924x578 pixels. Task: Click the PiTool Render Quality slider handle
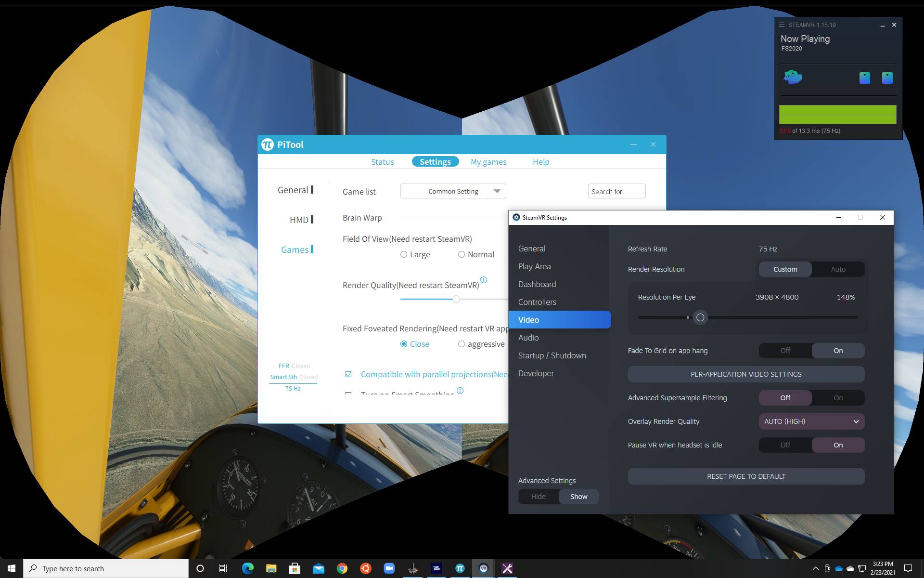456,299
